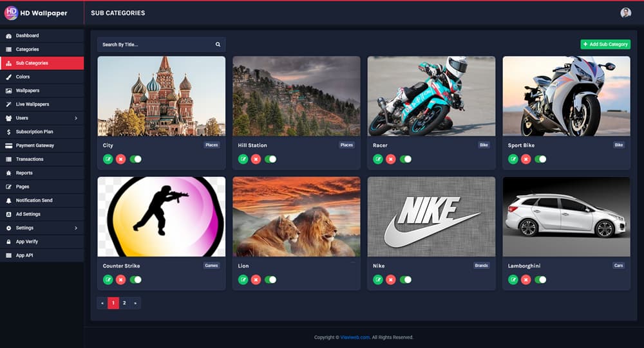Open Dashboard from the sidebar
The width and height of the screenshot is (644, 348).
(42, 36)
